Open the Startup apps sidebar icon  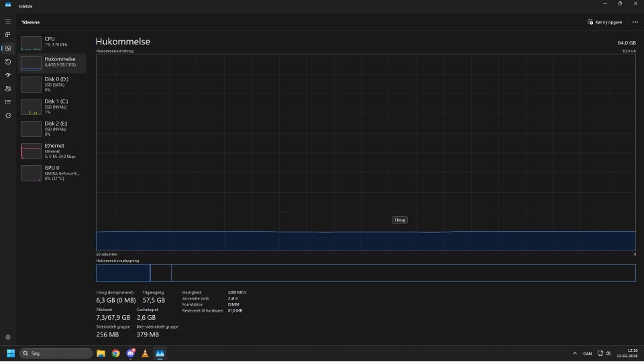pos(8,75)
